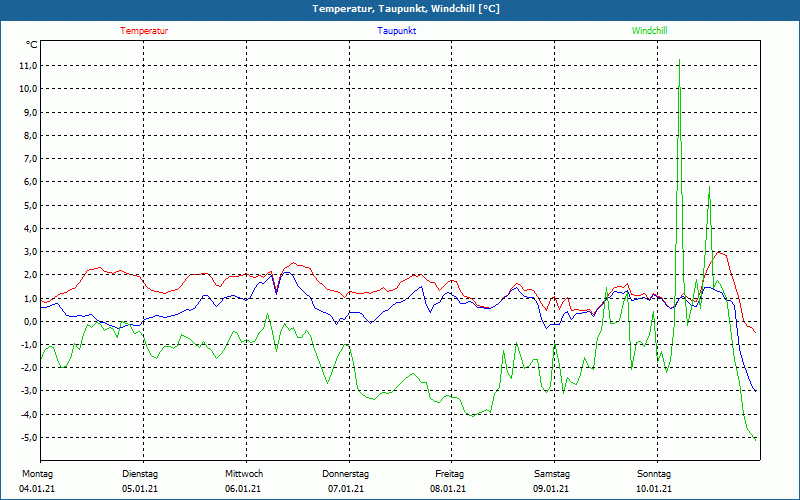
Task: Click the y-axis value '-3,0'
Action: (27, 391)
